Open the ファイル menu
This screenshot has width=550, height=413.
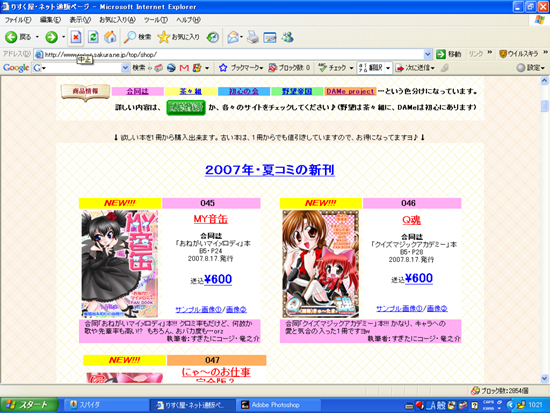(x=18, y=20)
